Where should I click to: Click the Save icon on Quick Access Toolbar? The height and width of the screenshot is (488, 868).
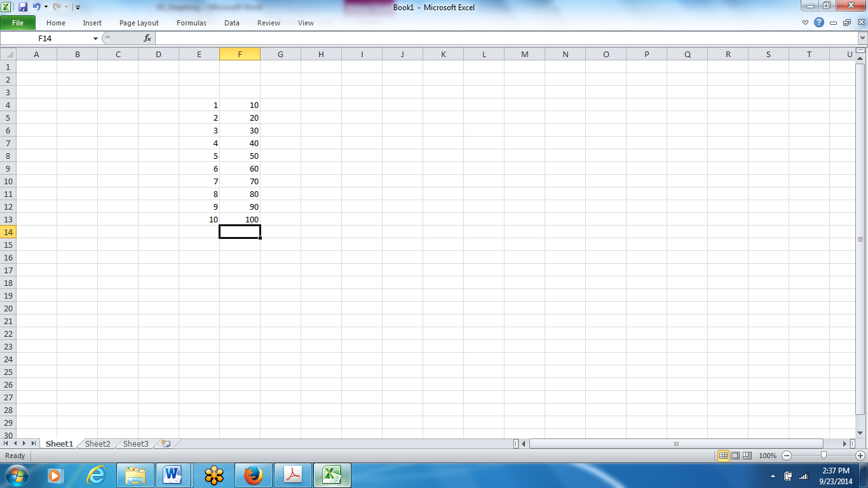(23, 7)
